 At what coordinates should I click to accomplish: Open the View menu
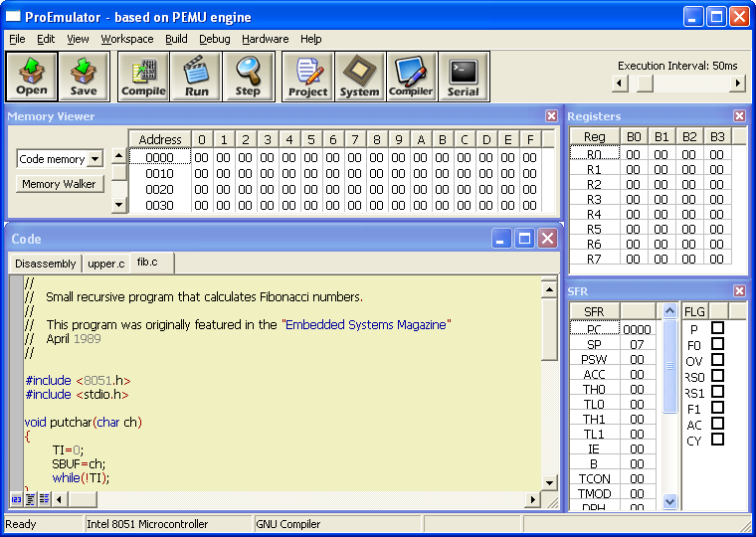click(78, 39)
